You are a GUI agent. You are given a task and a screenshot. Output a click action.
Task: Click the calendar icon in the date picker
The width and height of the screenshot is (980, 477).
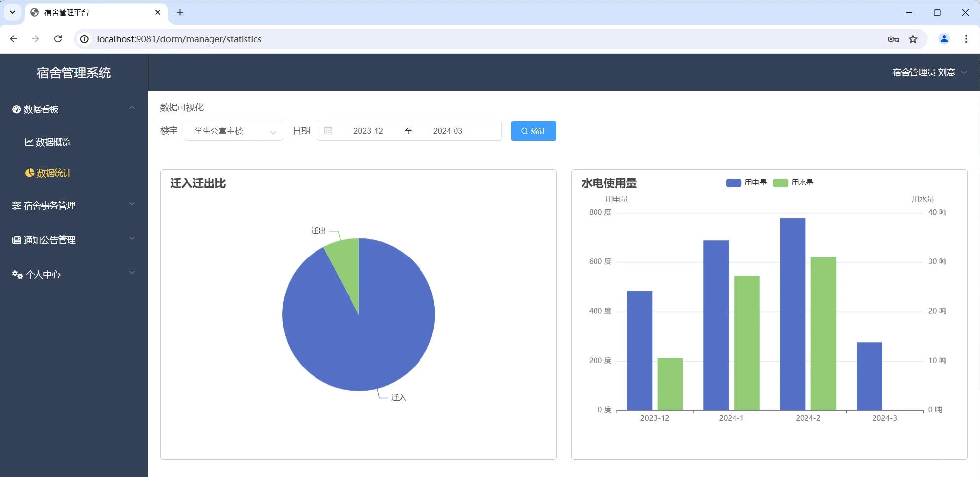328,131
